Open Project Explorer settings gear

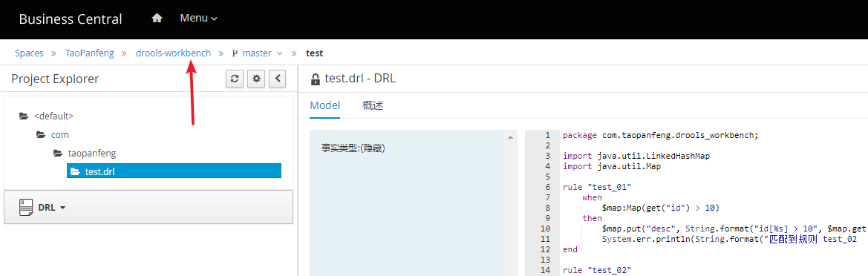coord(256,79)
